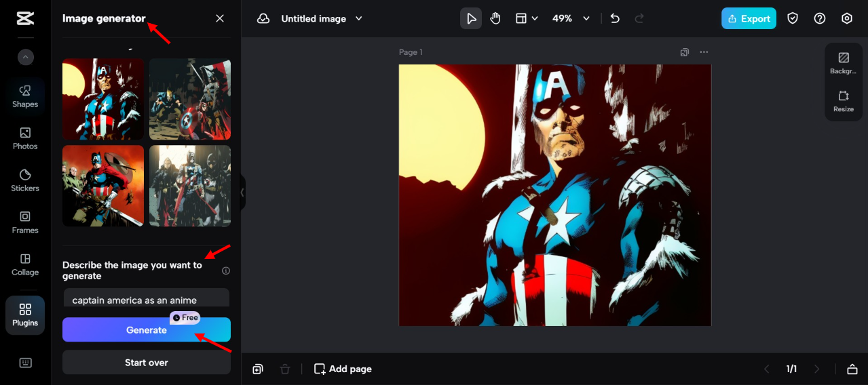Select the bottom-left generated orange background thumbnail
The height and width of the screenshot is (385, 868).
[x=103, y=186]
